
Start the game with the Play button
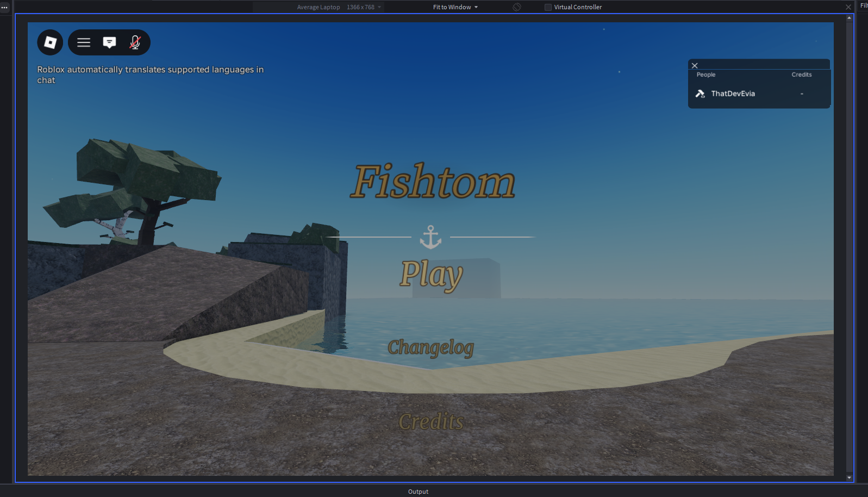[432, 275]
